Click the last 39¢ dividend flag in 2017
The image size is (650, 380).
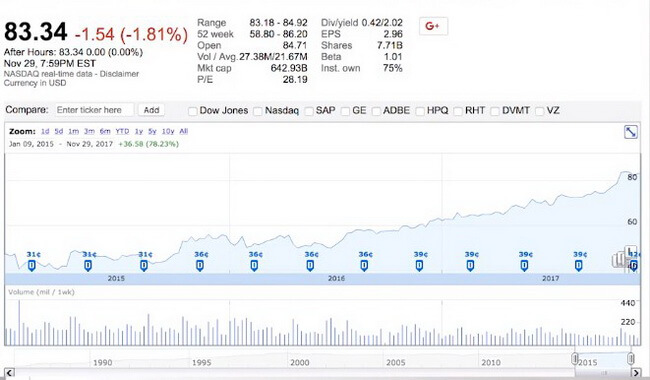(579, 266)
